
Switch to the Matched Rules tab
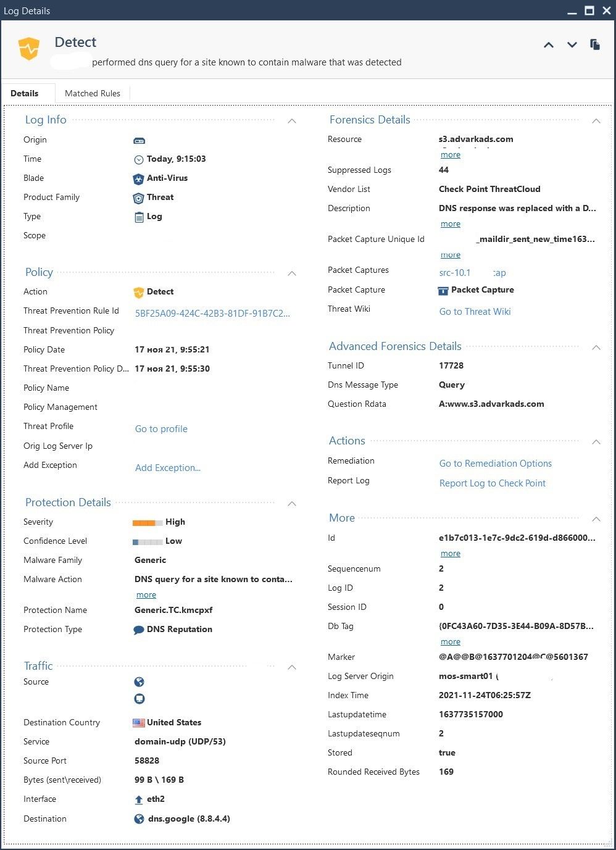coord(93,93)
